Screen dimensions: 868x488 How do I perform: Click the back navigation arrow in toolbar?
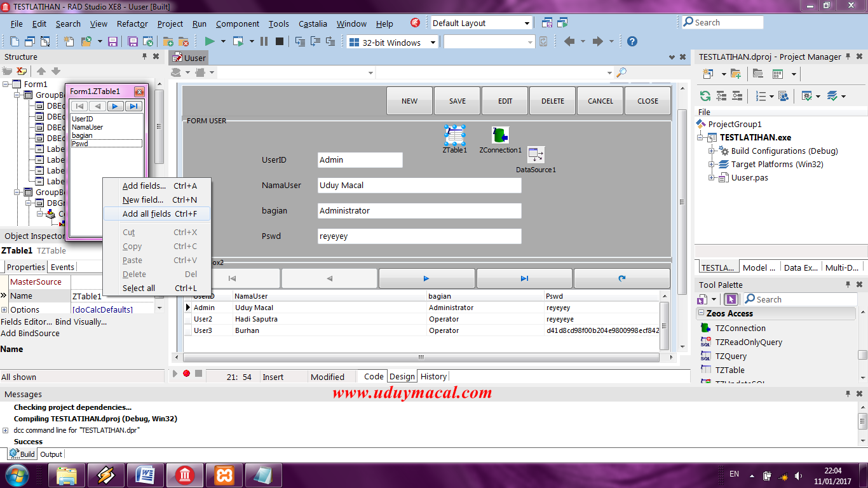[x=569, y=41]
